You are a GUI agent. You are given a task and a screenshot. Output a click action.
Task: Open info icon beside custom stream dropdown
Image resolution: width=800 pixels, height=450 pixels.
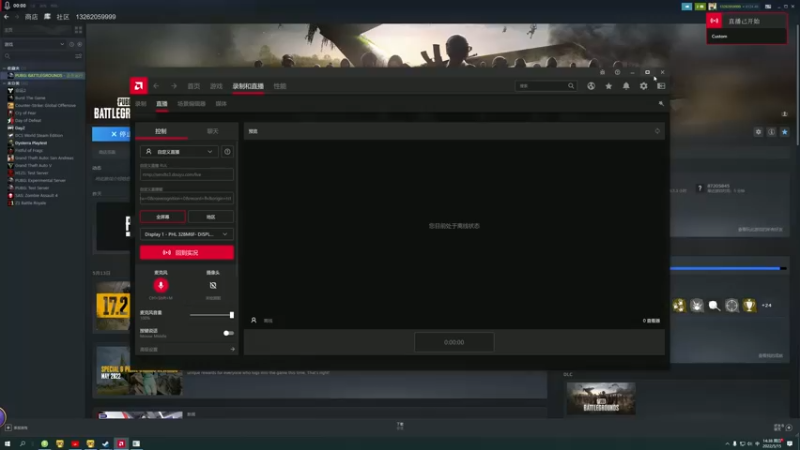228,152
